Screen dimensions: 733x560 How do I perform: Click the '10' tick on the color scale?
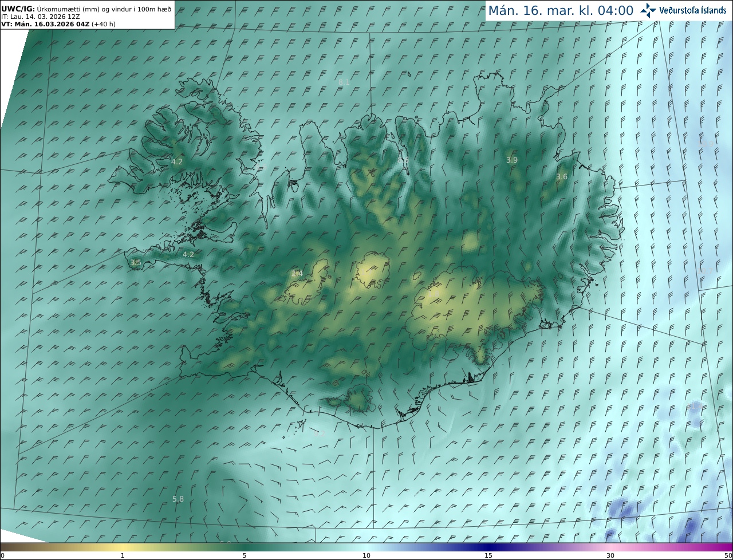tap(366, 556)
